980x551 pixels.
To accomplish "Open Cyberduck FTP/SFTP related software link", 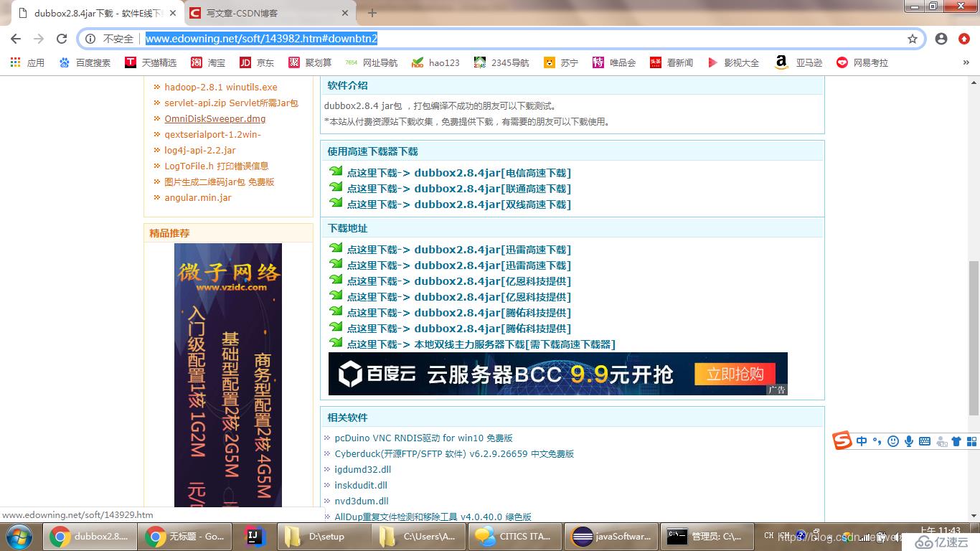I will [454, 453].
